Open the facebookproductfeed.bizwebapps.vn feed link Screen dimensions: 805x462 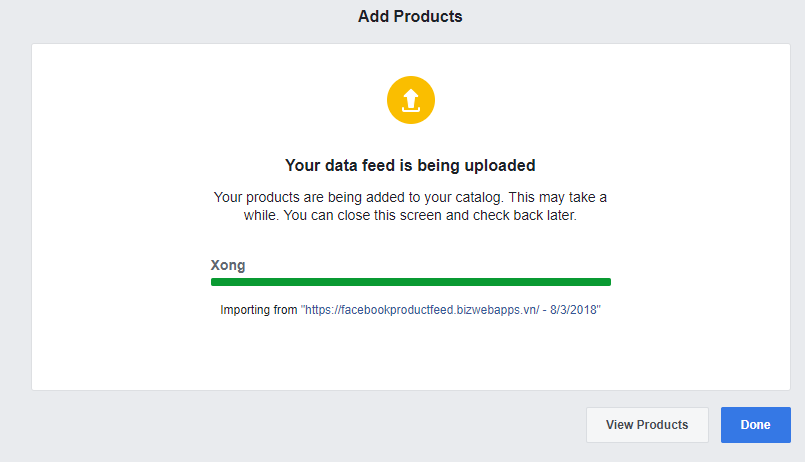450,310
